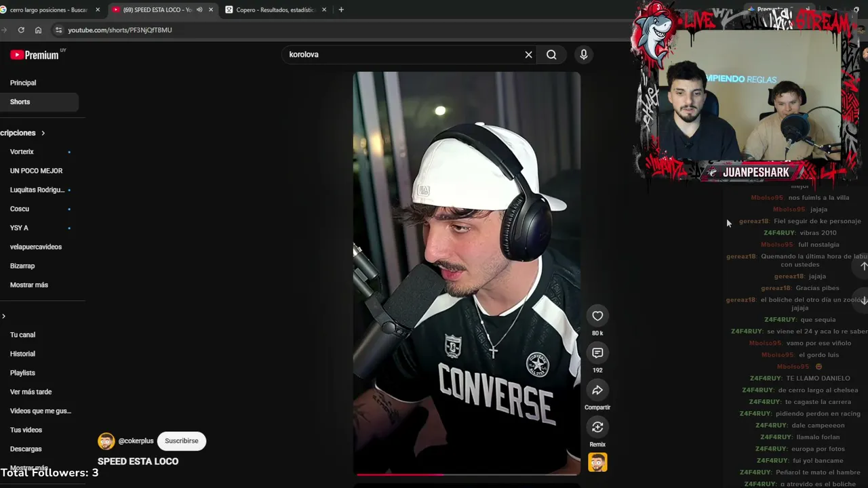Viewport: 868px width, 488px height.
Task: Mute the SPEED ESTA LOCO tab audio
Action: 199,9
